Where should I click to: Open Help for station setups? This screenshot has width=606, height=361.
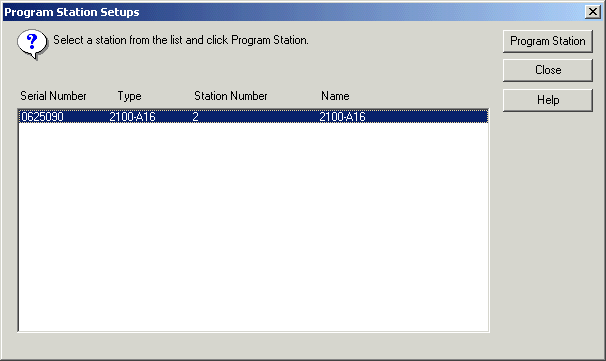coord(548,100)
